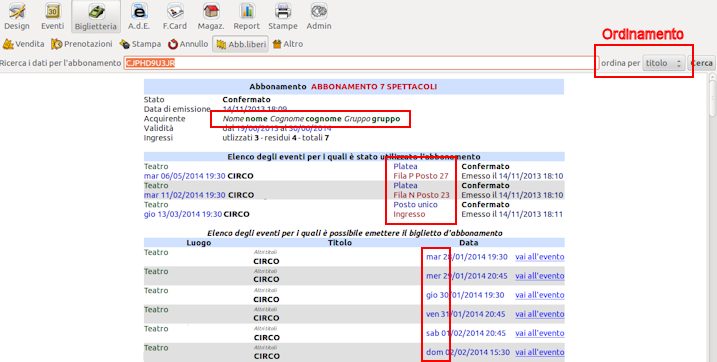
Task: Click the 'Luogo' column header
Action: pyautogui.click(x=199, y=243)
